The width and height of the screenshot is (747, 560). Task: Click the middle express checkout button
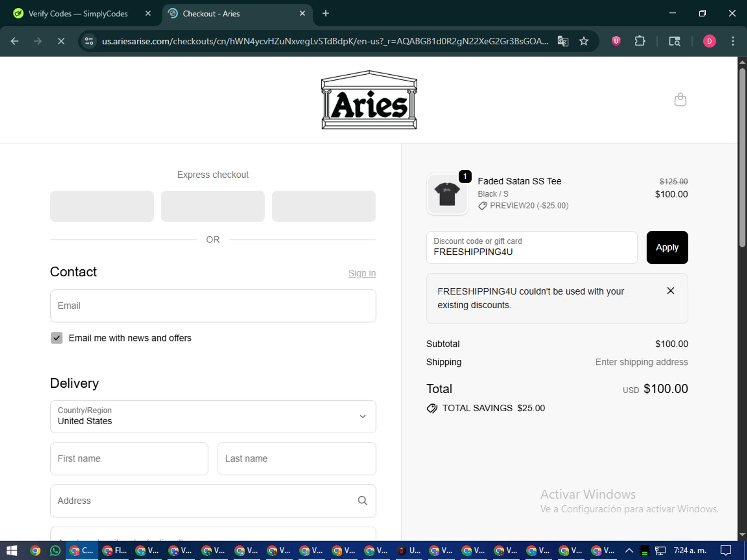click(x=213, y=206)
